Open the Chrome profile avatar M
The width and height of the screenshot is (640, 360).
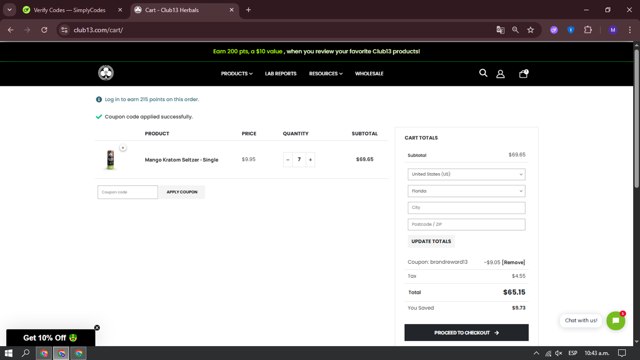(613, 30)
